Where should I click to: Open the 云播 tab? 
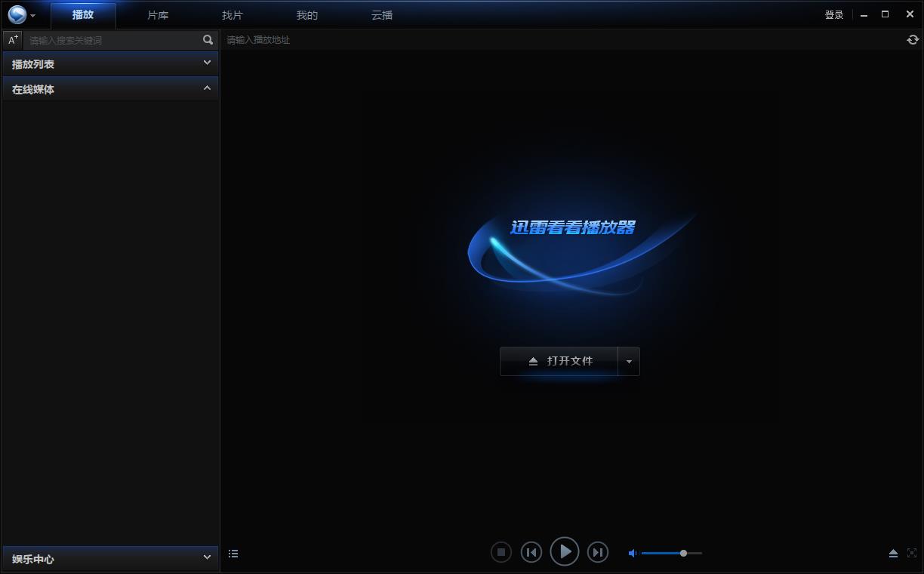pos(382,15)
